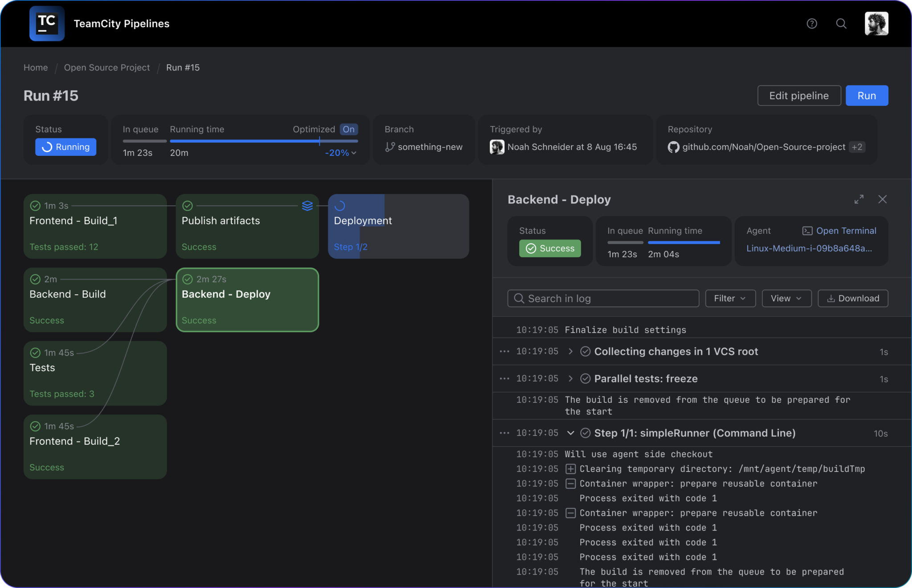Image resolution: width=912 pixels, height=588 pixels.
Task: Click the Running time progress bar marker
Action: tap(319, 141)
